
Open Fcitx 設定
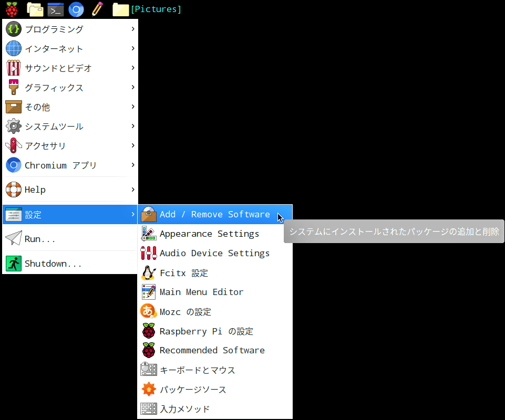215,272
